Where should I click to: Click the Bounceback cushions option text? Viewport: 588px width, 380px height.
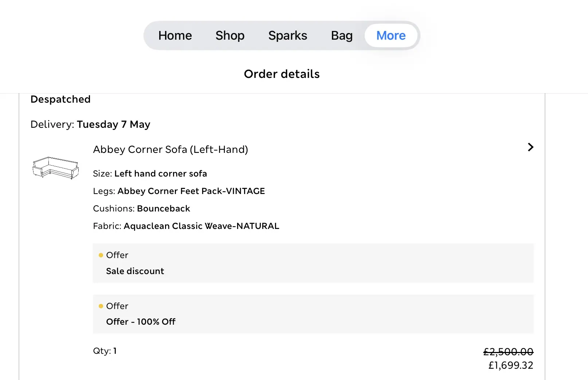(164, 209)
